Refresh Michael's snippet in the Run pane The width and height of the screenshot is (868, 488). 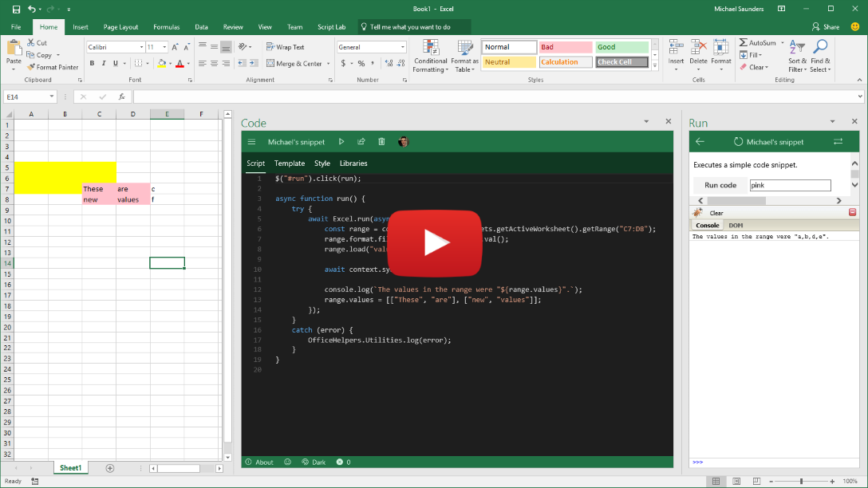click(738, 142)
